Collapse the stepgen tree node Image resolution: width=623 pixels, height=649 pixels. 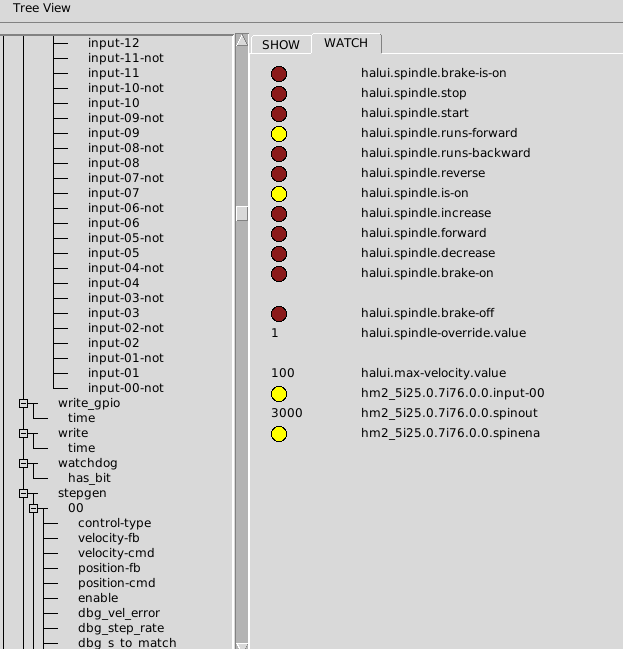23,493
